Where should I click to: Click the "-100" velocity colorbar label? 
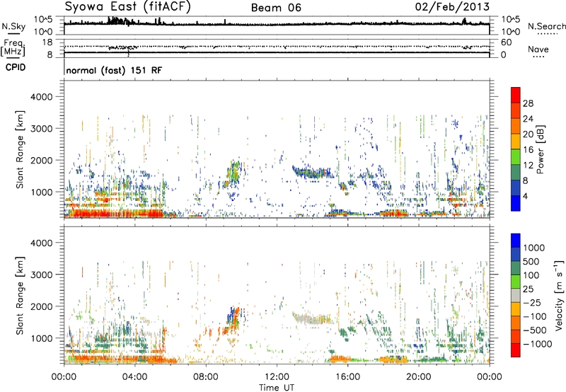click(535, 316)
